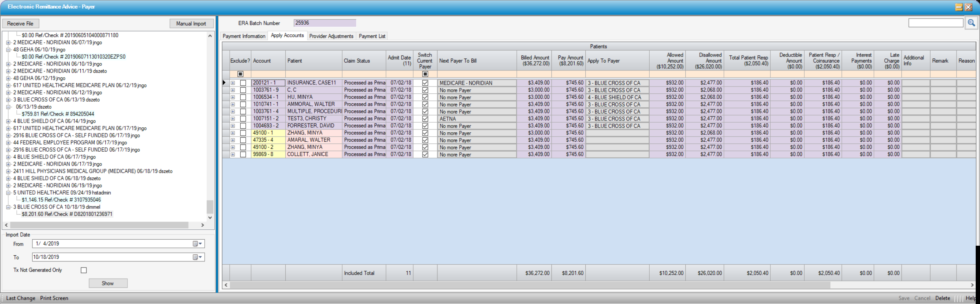This screenshot has height=304, width=980.
Task: Expand the 3 BLUE CROSS OF CA 06/13/19 node
Action: [x=8, y=100]
